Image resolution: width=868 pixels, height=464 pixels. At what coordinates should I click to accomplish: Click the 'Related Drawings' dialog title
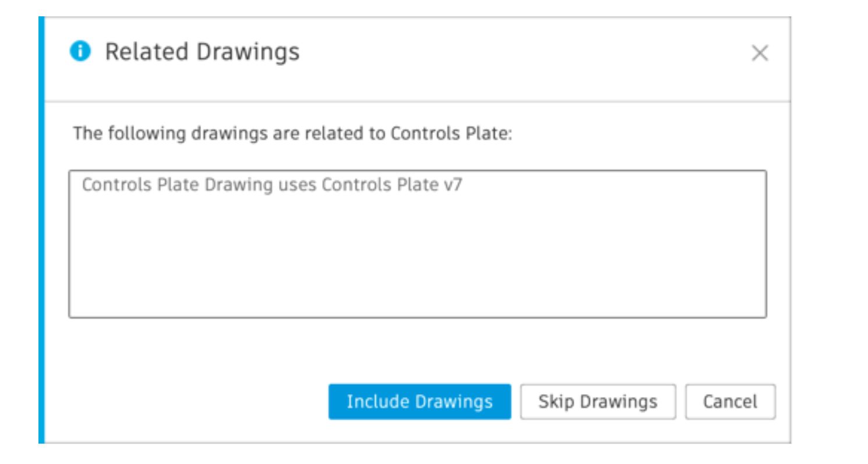[x=170, y=52]
